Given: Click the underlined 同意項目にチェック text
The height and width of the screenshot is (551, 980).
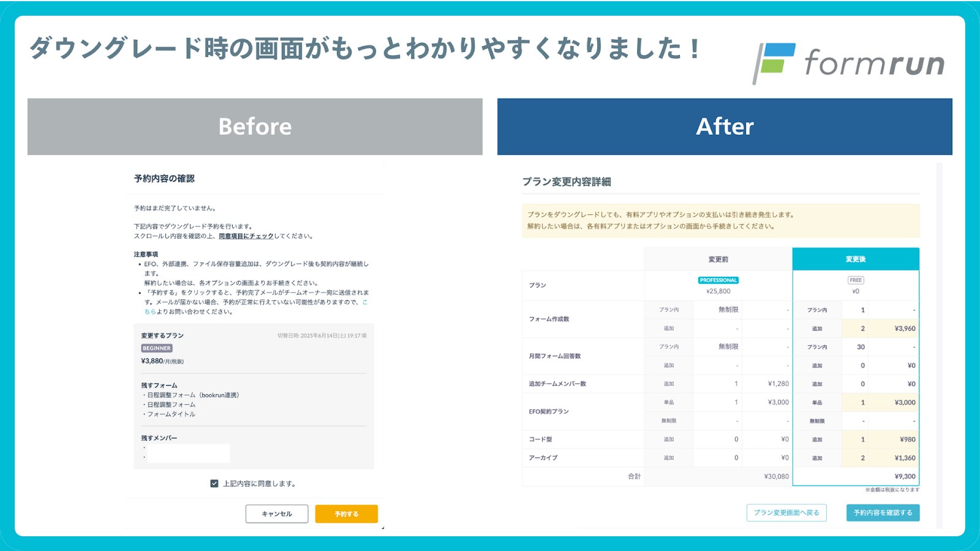Looking at the screenshot, I should click(246, 236).
